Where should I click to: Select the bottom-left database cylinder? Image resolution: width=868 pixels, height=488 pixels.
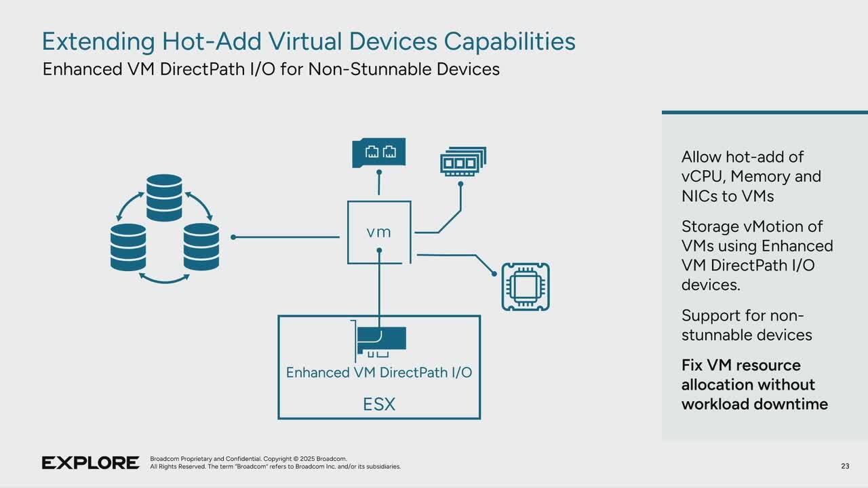(x=128, y=247)
